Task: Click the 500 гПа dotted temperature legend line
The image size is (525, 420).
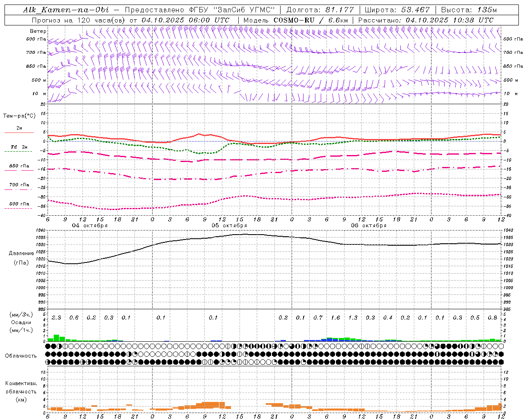Action: pyautogui.click(x=18, y=209)
